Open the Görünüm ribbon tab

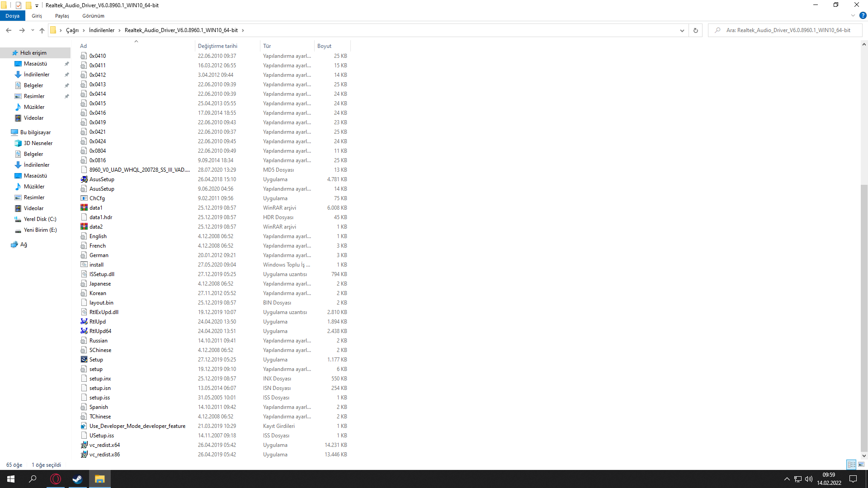[x=93, y=16]
